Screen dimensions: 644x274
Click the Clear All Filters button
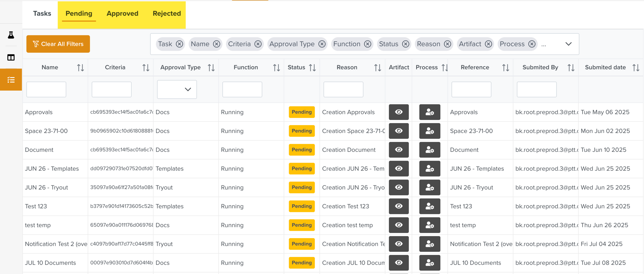(58, 44)
